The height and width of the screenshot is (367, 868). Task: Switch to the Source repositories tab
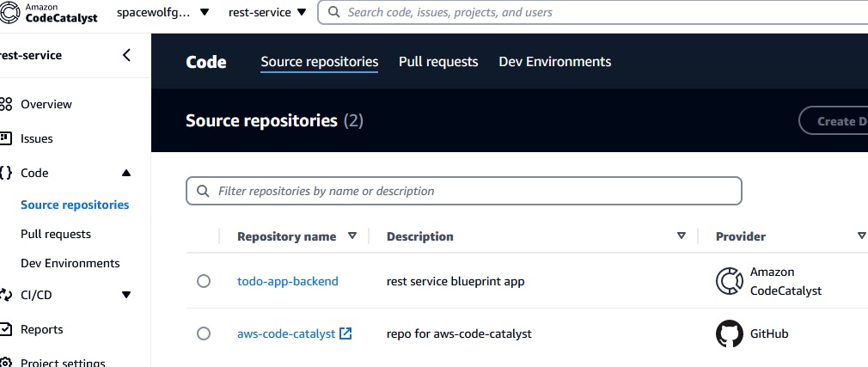[320, 61]
